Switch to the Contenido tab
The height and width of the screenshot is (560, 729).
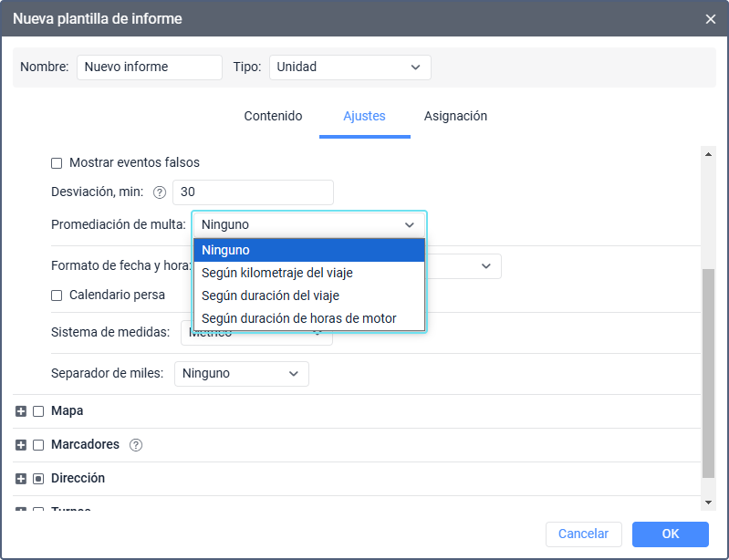[273, 117]
